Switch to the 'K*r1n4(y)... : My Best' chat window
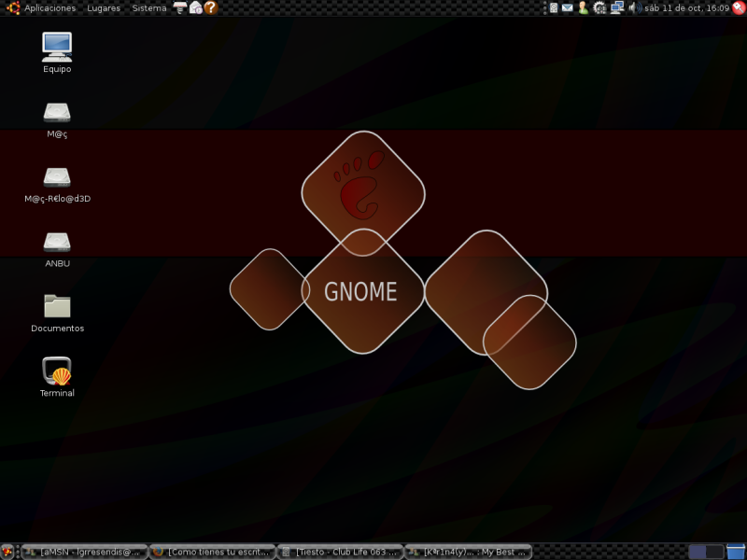747x560 pixels. pos(468,552)
